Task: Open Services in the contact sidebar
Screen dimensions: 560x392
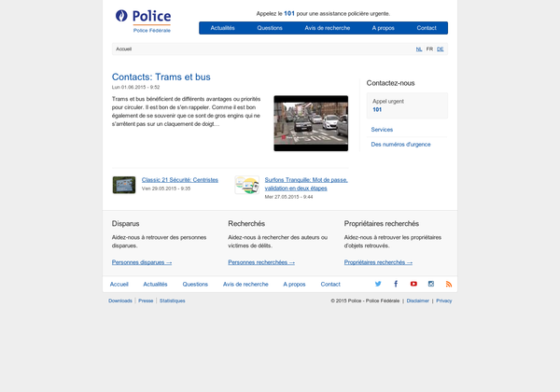Action: point(382,130)
